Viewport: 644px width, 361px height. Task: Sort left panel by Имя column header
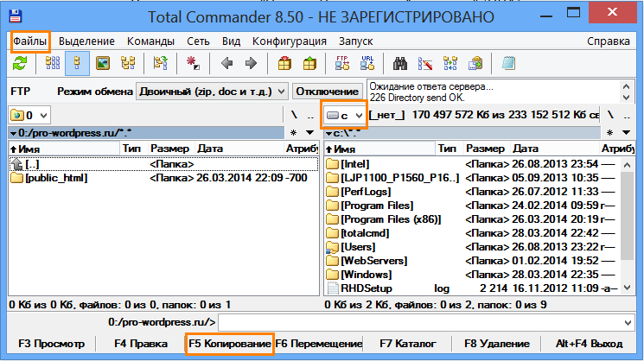click(64, 149)
